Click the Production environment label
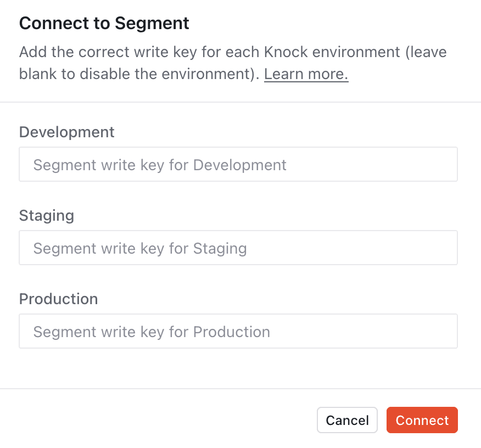This screenshot has width=481, height=448. 58,299
